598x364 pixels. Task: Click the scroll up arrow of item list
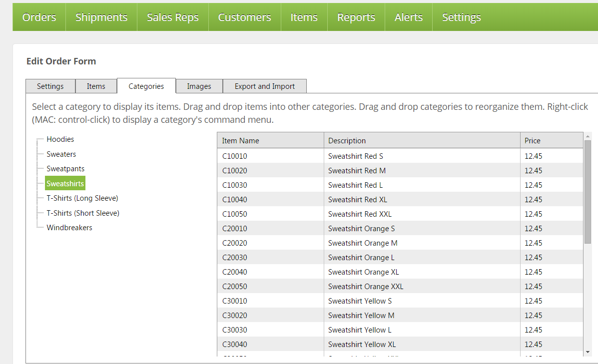click(x=588, y=136)
